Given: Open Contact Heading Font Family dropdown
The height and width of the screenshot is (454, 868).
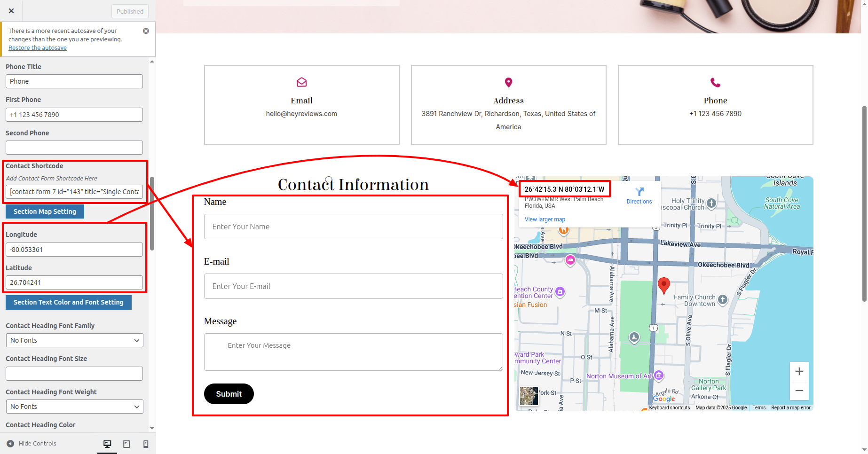Looking at the screenshot, I should (x=74, y=340).
